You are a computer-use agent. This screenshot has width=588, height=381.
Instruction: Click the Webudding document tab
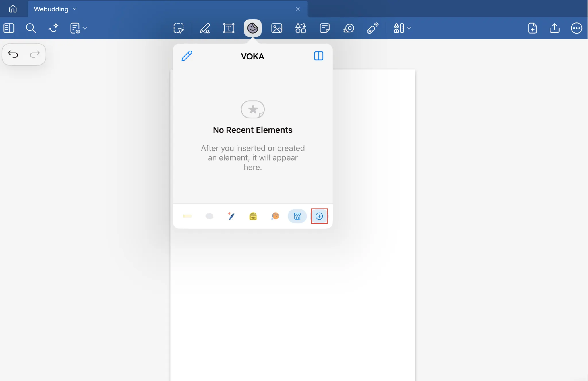tap(51, 9)
